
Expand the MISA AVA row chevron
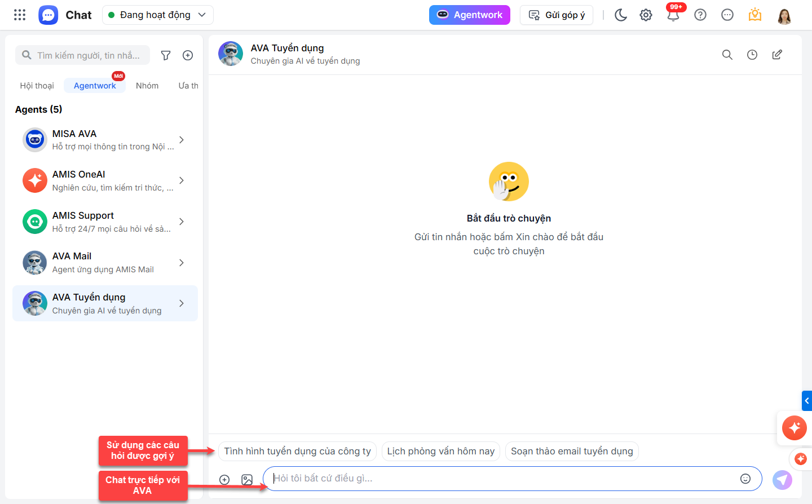click(182, 140)
